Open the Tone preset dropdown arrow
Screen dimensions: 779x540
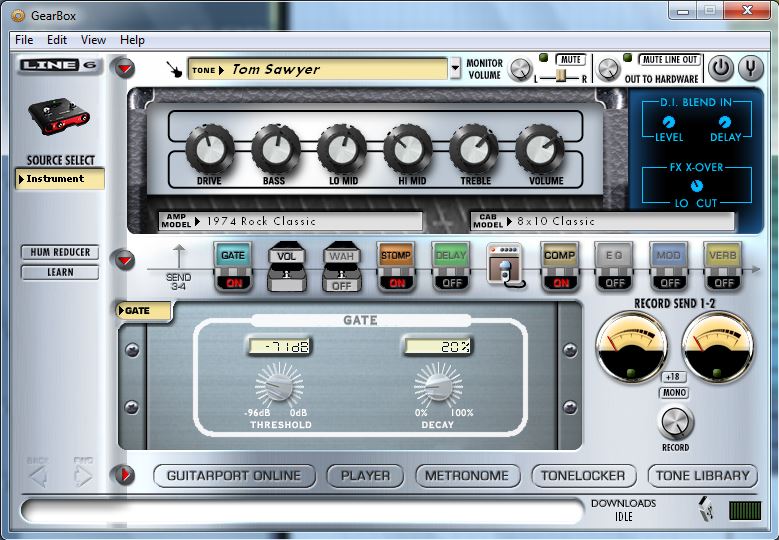tap(455, 68)
